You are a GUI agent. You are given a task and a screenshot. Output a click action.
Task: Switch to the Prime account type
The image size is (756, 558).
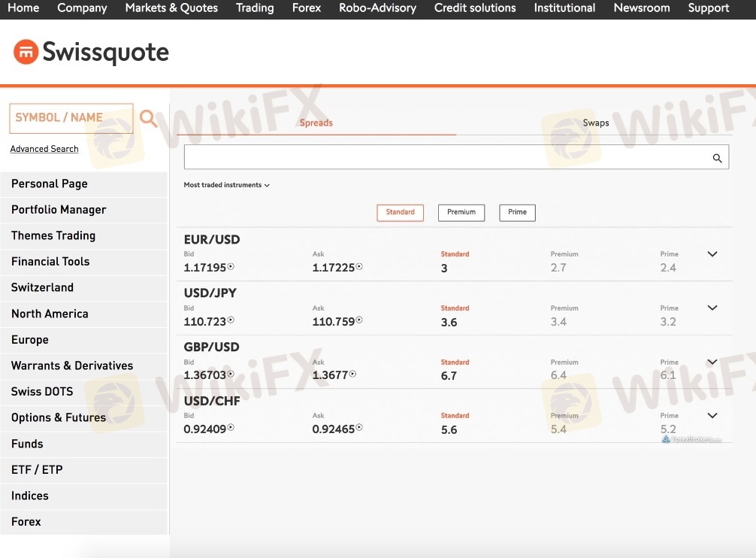tap(517, 213)
